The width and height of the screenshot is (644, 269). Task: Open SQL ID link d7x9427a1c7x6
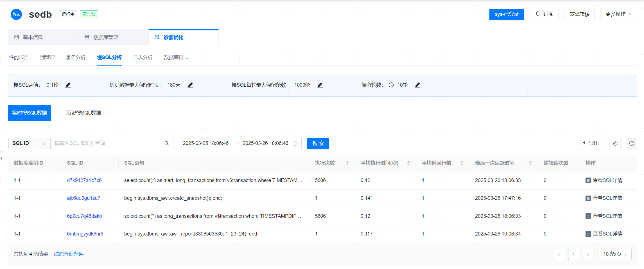point(84,180)
